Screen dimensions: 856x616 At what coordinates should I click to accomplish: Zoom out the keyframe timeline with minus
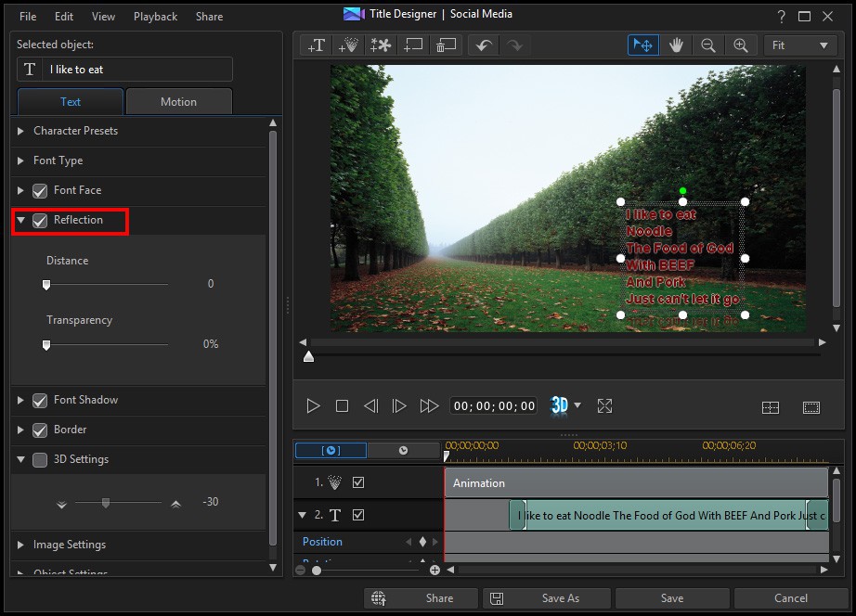click(x=300, y=571)
